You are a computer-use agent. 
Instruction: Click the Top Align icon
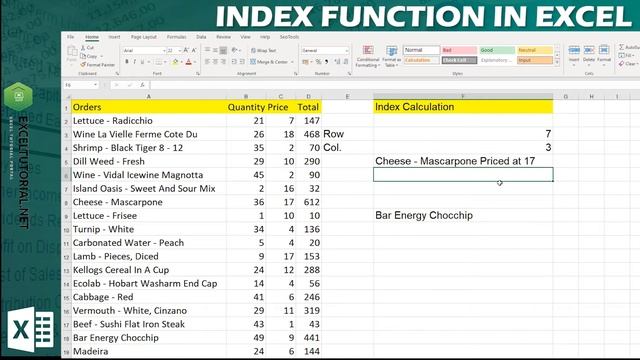[x=207, y=50]
